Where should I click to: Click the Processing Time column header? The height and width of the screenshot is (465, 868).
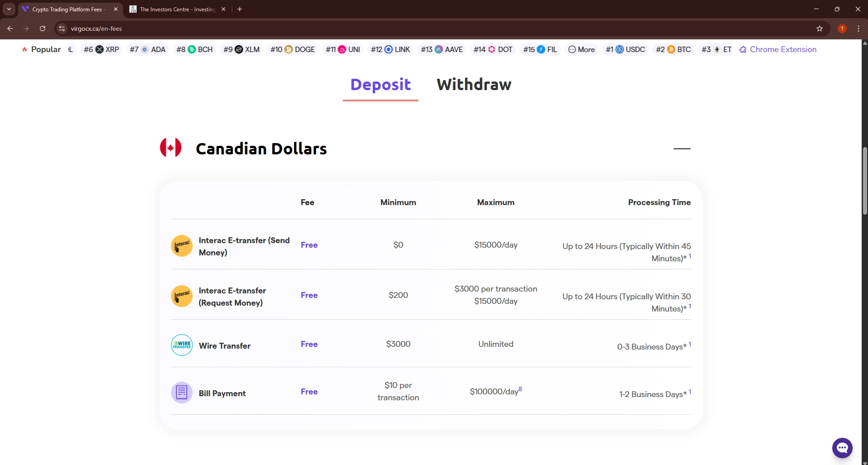pos(659,202)
